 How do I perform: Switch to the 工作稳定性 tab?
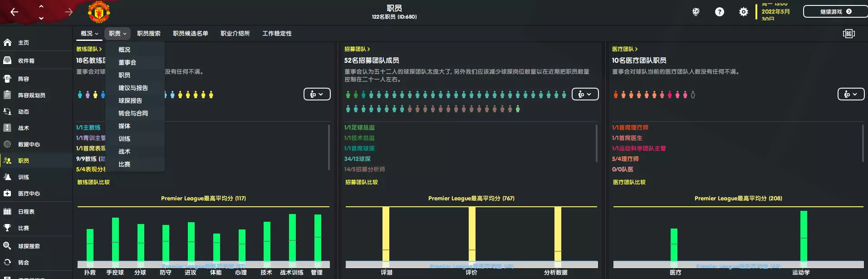tap(277, 34)
